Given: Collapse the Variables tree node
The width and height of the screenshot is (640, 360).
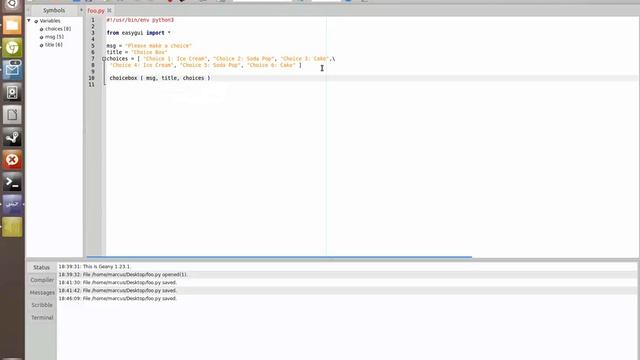Looking at the screenshot, I should click(29, 20).
